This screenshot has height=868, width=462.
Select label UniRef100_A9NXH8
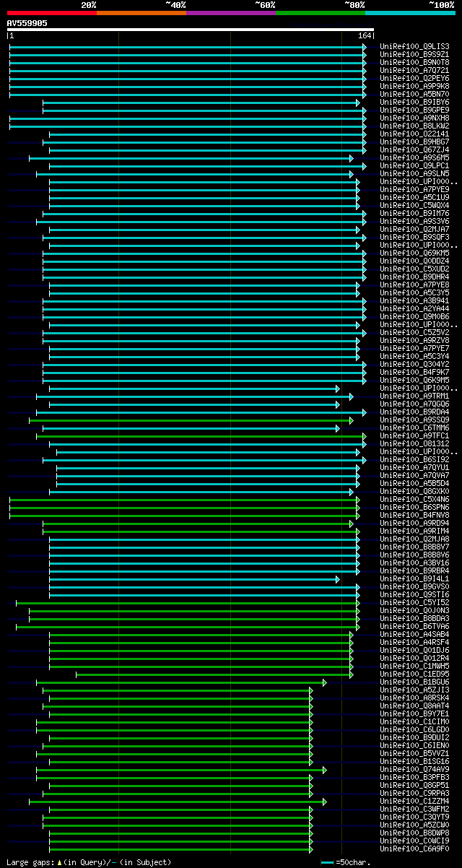(x=415, y=118)
